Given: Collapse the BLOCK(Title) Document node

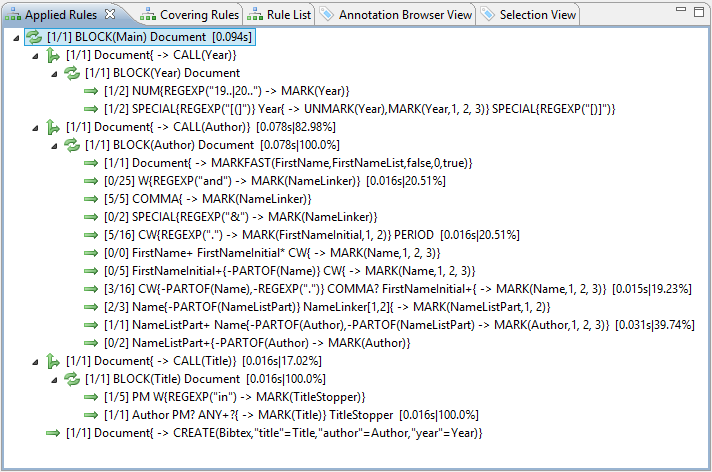Looking at the screenshot, I should click(54, 380).
